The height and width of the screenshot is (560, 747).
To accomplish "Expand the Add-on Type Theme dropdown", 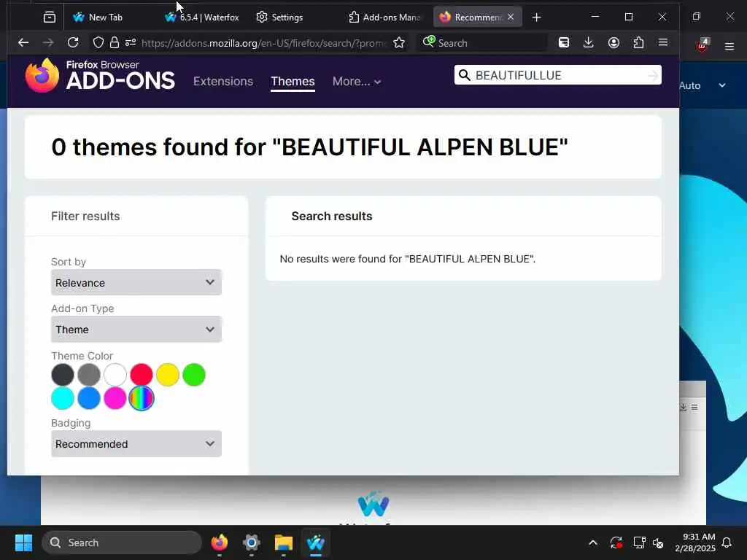I will click(x=136, y=329).
